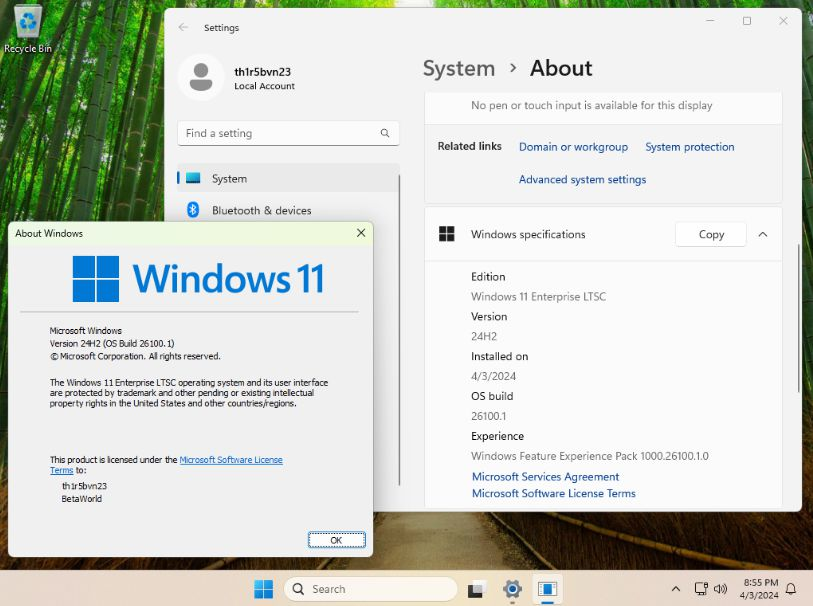Click the Settings page vertical scrollbar
This screenshot has width=813, height=606.
(798, 317)
